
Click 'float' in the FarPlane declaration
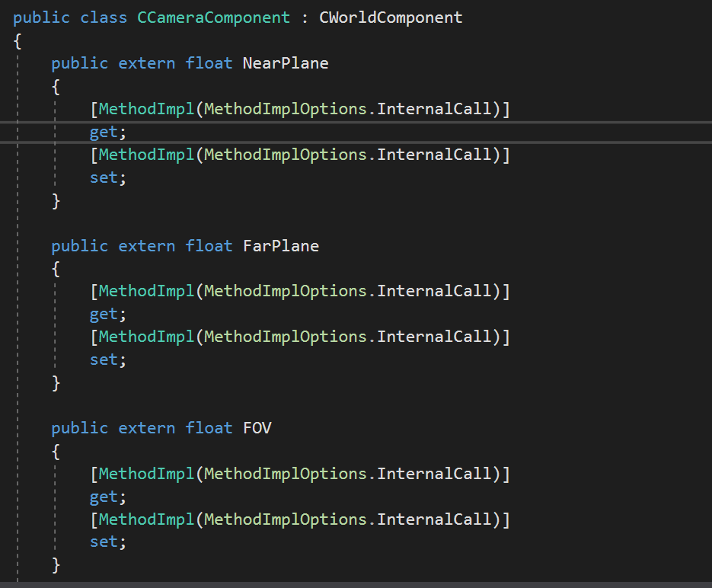(209, 246)
